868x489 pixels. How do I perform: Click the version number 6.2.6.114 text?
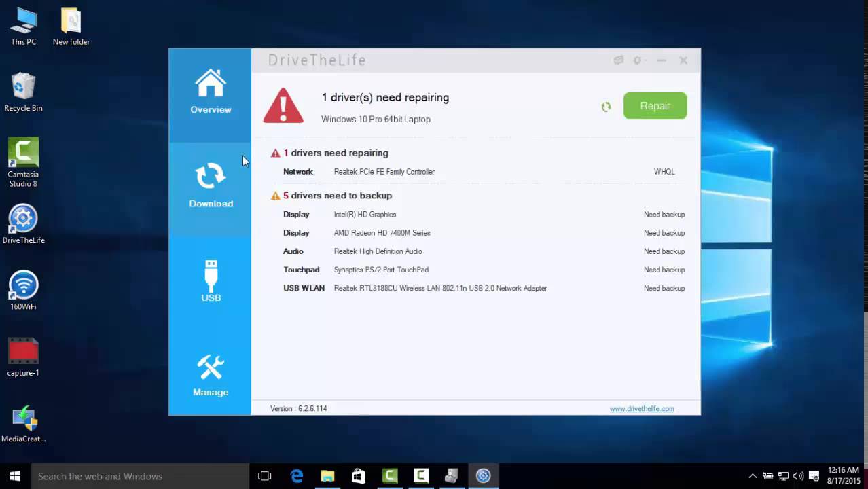point(312,409)
